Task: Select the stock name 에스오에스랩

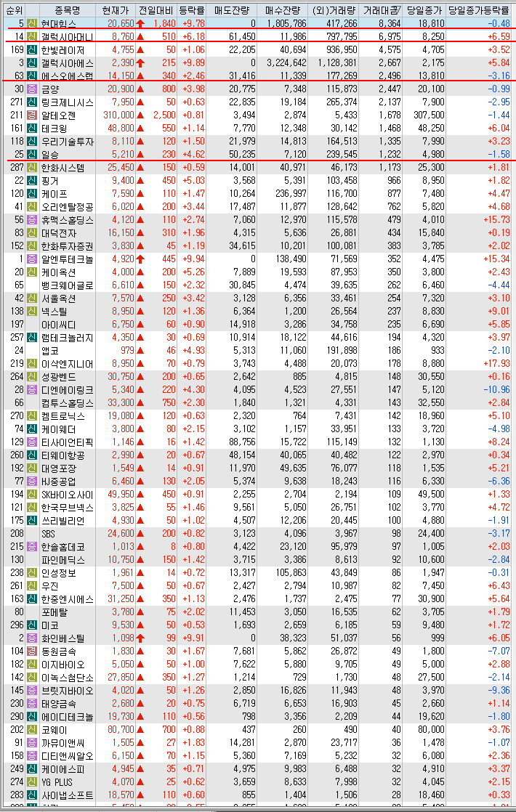Action: coord(68,76)
